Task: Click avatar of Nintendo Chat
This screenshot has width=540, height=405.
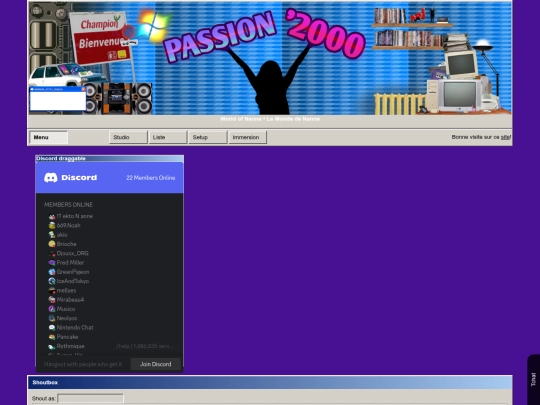Action: click(x=52, y=328)
